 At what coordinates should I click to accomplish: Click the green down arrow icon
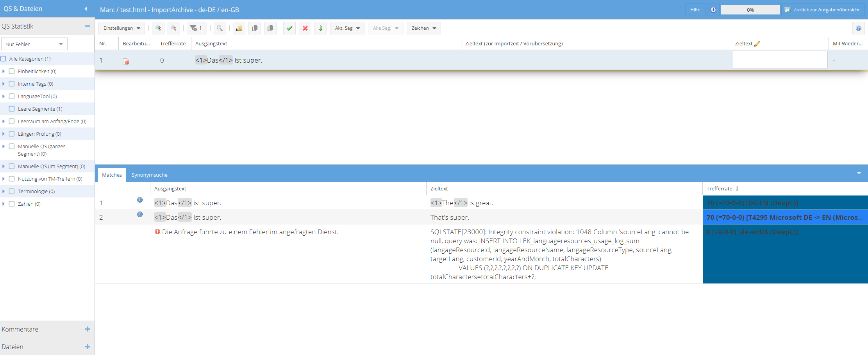pyautogui.click(x=321, y=28)
